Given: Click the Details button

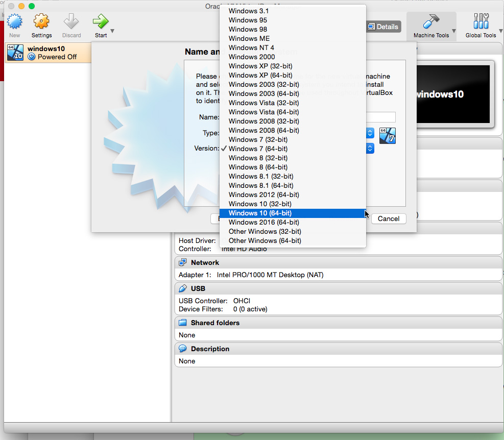Looking at the screenshot, I should 383,27.
